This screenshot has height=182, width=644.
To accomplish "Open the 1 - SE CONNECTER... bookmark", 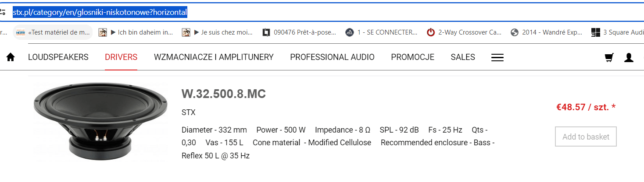I will [381, 32].
